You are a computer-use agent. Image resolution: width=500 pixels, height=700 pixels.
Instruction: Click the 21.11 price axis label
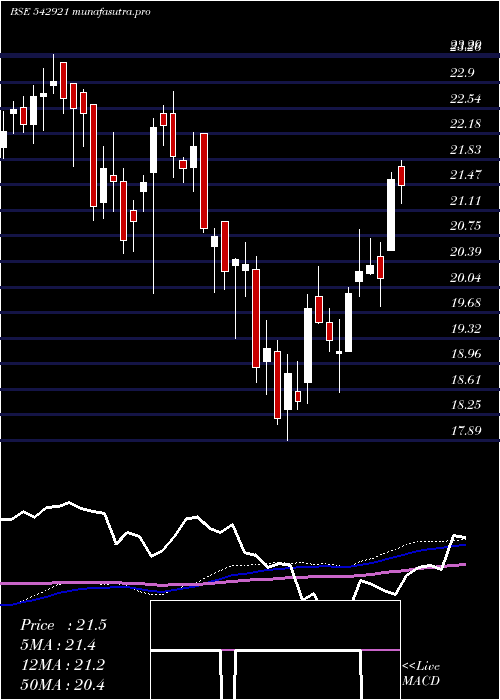coord(466,200)
